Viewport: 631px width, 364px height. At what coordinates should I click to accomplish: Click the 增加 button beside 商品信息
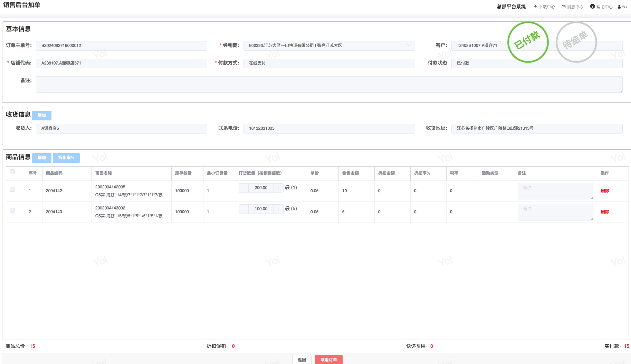click(42, 158)
